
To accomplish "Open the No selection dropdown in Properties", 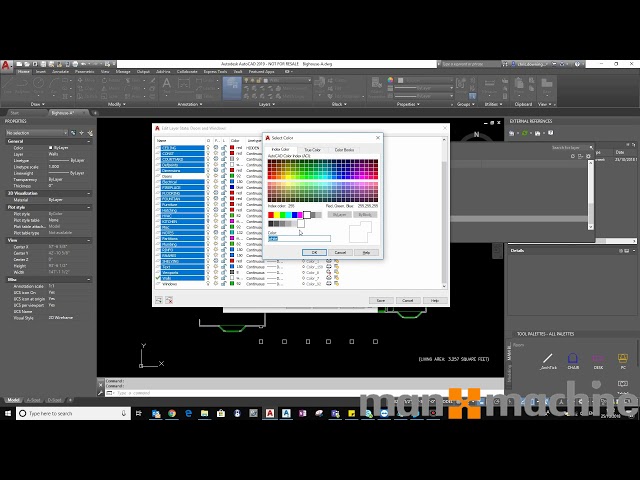I will click(x=37, y=133).
